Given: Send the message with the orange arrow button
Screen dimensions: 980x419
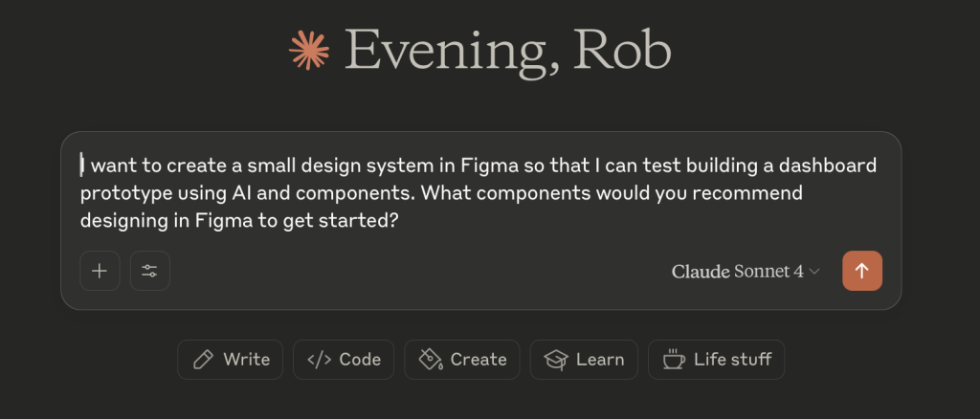Looking at the screenshot, I should click(x=861, y=271).
